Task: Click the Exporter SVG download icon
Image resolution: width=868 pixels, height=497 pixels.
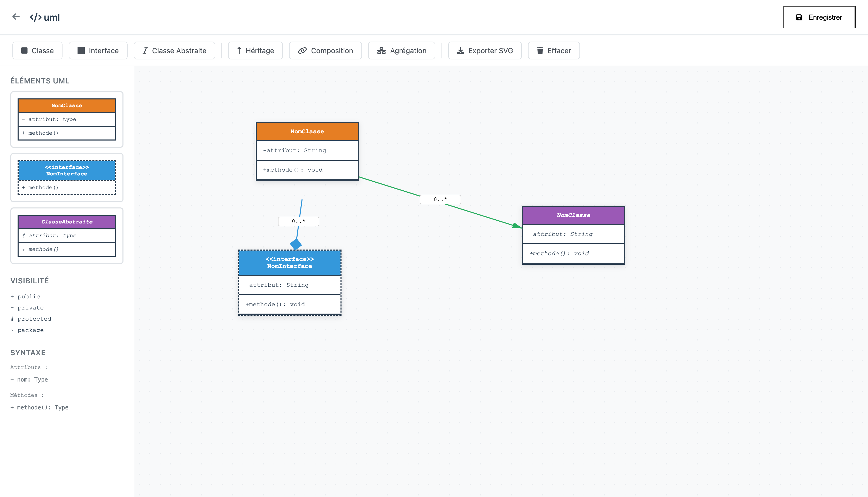Action: pyautogui.click(x=460, y=51)
